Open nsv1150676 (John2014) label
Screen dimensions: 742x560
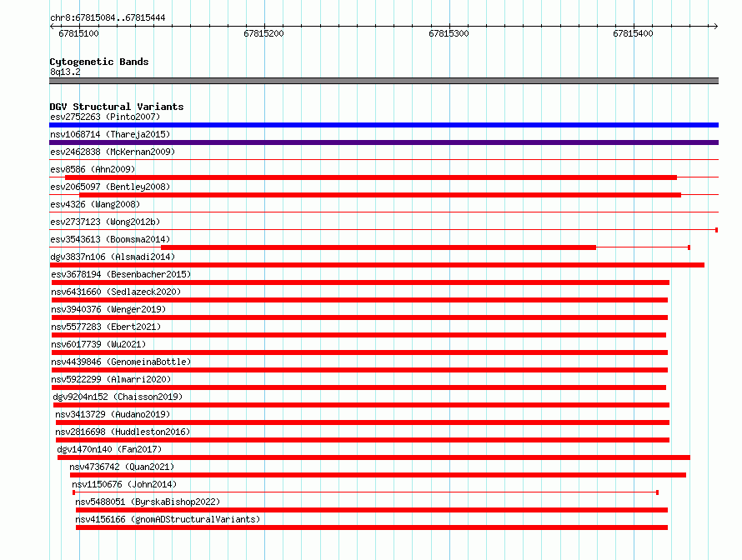[x=124, y=484]
